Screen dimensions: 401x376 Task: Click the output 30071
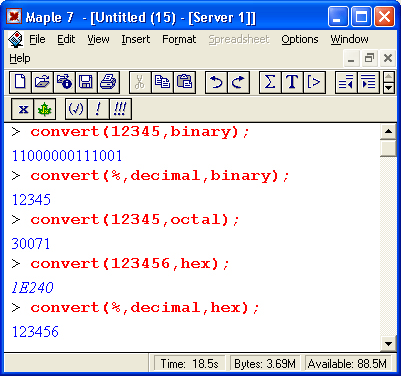pos(31,244)
